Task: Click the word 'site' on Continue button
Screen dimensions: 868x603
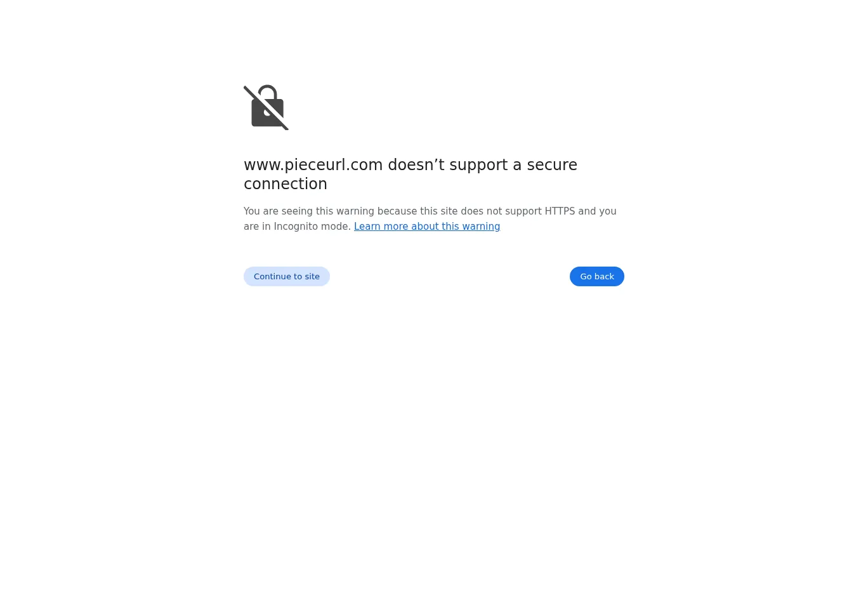Action: point(312,276)
